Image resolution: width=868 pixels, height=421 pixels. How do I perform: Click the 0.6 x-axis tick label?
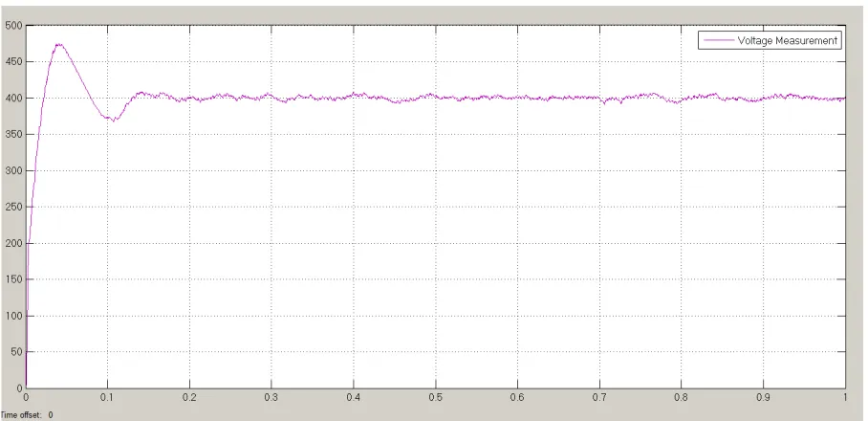517,397
